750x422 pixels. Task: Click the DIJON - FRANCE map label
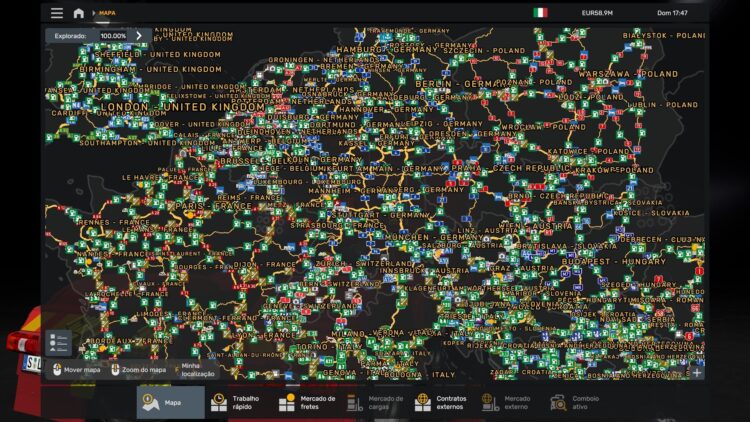click(x=265, y=265)
